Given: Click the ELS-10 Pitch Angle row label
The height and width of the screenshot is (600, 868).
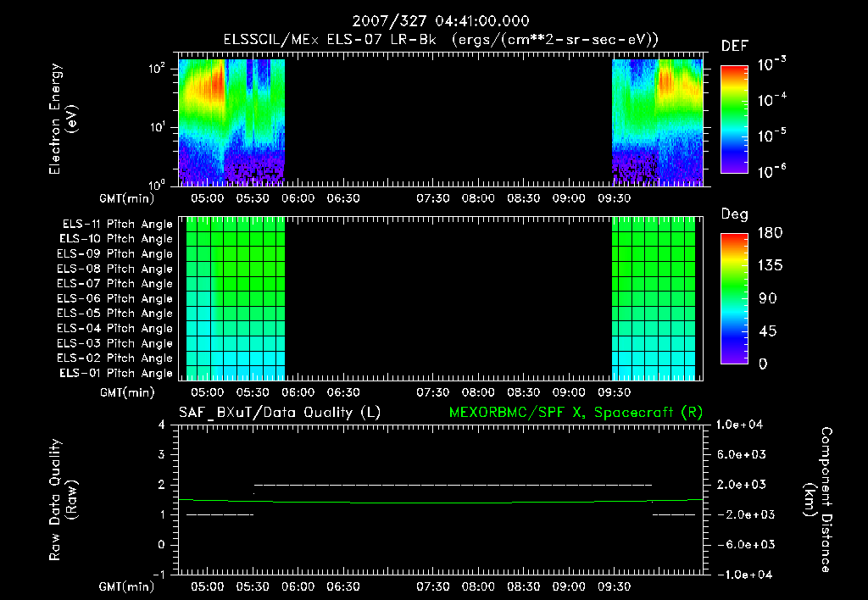Looking at the screenshot, I should (x=115, y=239).
